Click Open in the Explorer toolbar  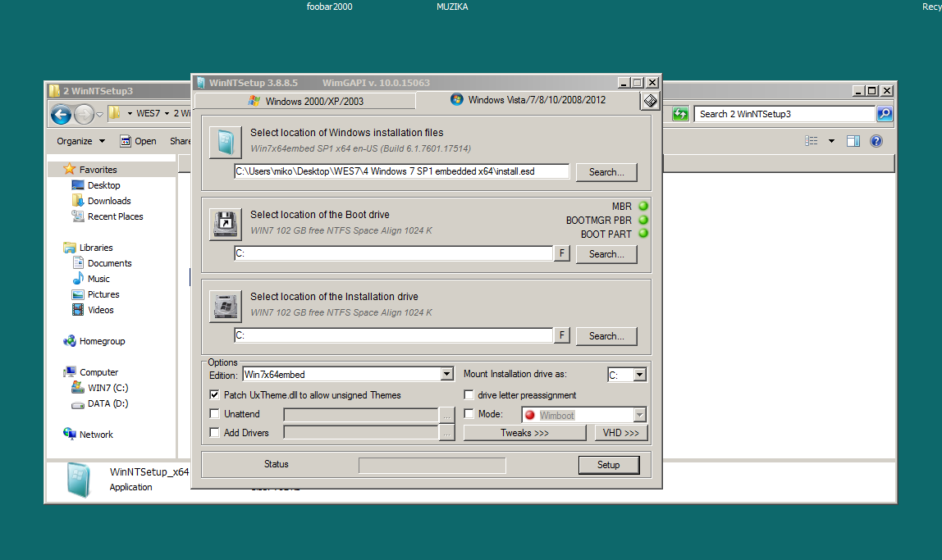coord(138,141)
